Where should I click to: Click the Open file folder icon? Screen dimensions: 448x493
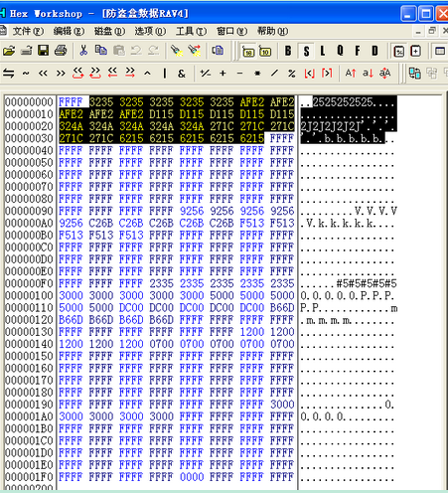(9, 51)
